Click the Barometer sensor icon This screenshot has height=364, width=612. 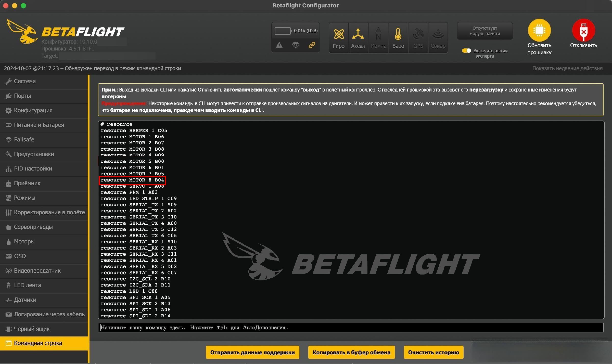click(398, 38)
